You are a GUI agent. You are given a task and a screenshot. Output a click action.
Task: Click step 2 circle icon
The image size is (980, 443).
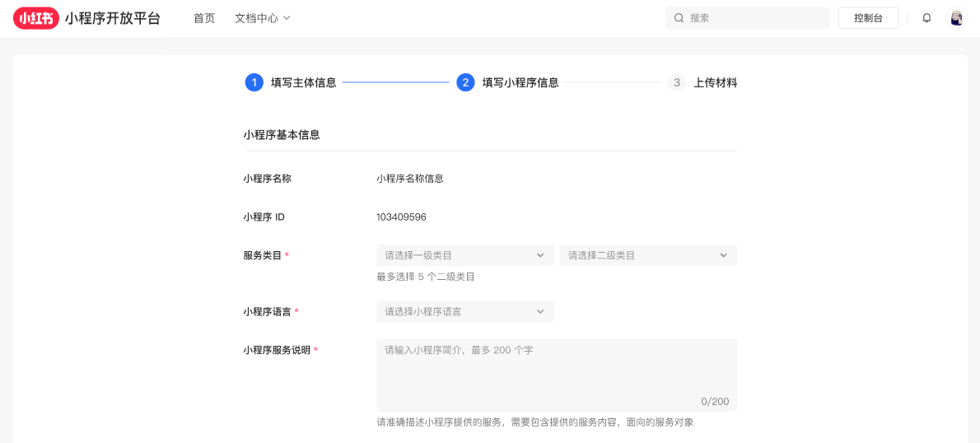(x=465, y=82)
